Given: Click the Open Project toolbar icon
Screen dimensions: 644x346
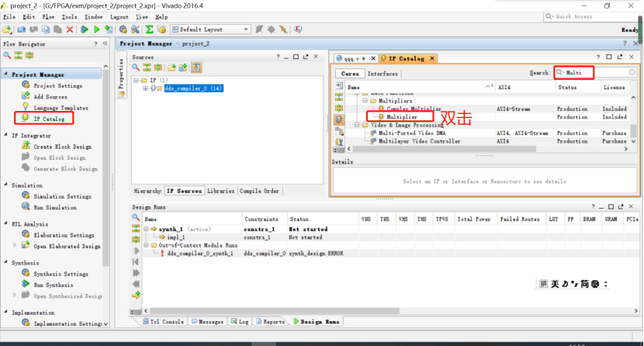Looking at the screenshot, I should [7, 29].
